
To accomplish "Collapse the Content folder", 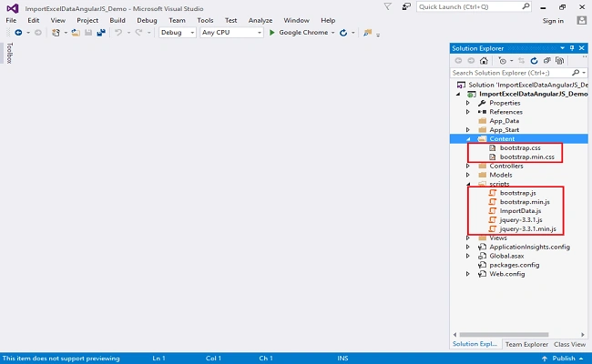I will (468, 139).
